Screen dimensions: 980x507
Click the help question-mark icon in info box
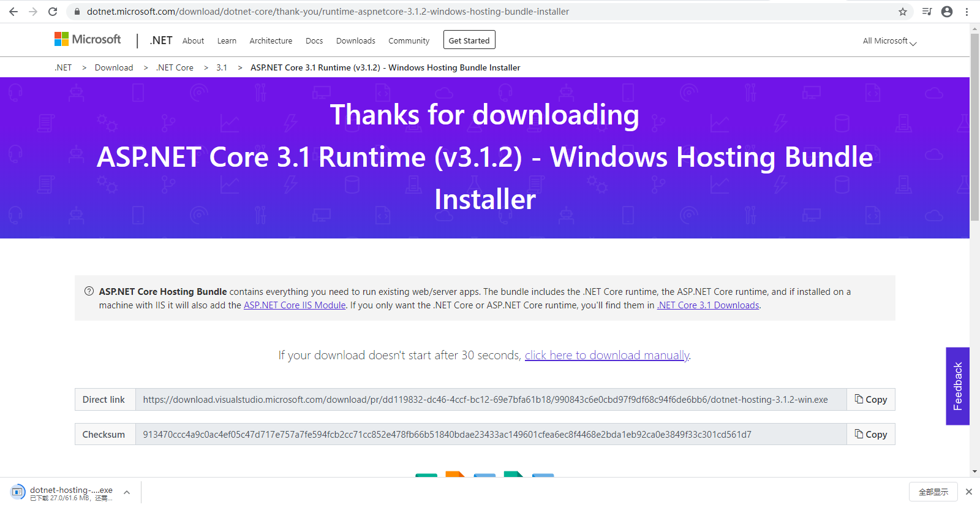(89, 291)
